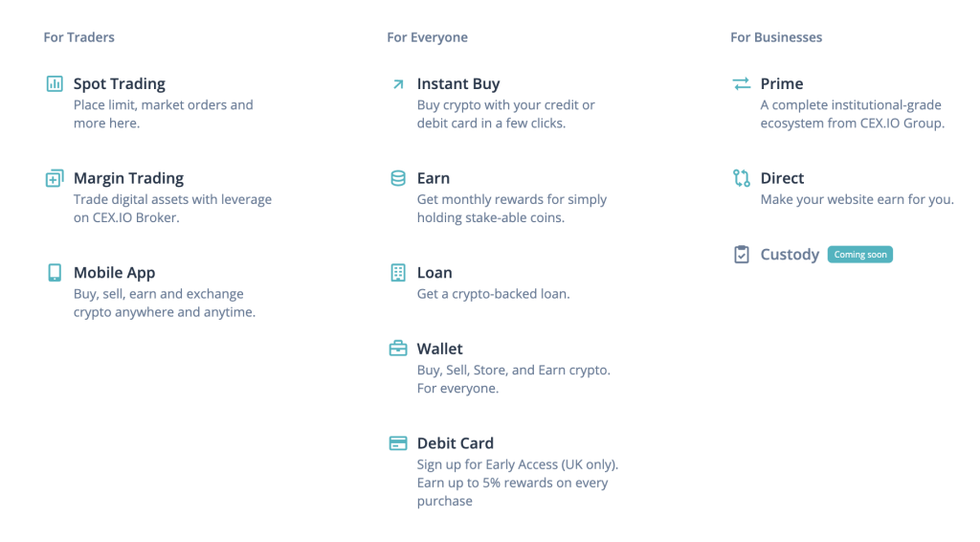The height and width of the screenshot is (542, 980).
Task: Click the Instant Buy arrow icon
Action: click(398, 83)
